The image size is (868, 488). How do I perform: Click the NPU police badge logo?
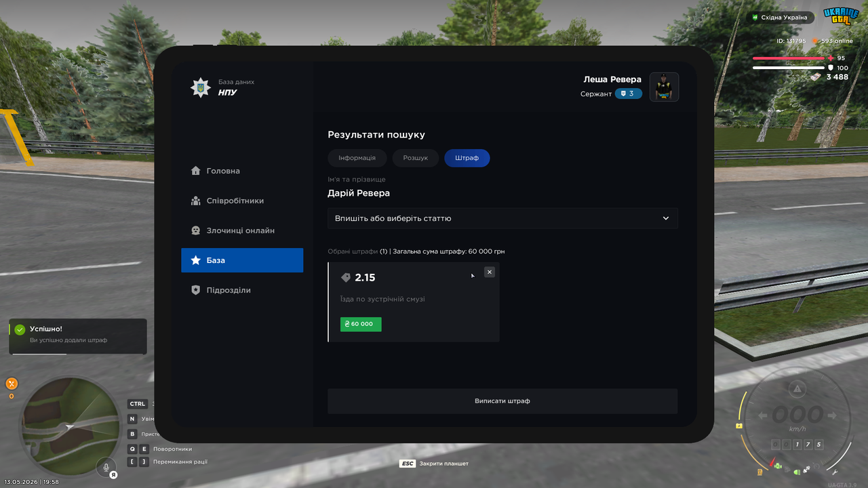(x=200, y=87)
